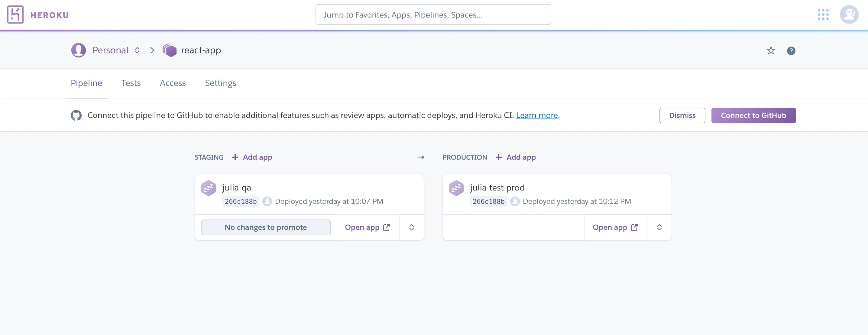Click the HEROKU wordmark
The width and height of the screenshot is (868, 335).
coord(50,15)
